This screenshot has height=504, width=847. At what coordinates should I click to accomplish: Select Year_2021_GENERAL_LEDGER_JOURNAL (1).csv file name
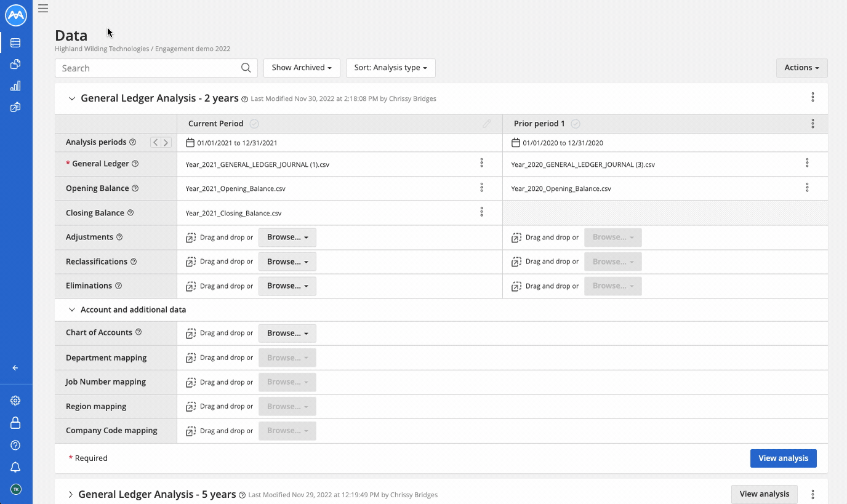point(257,165)
